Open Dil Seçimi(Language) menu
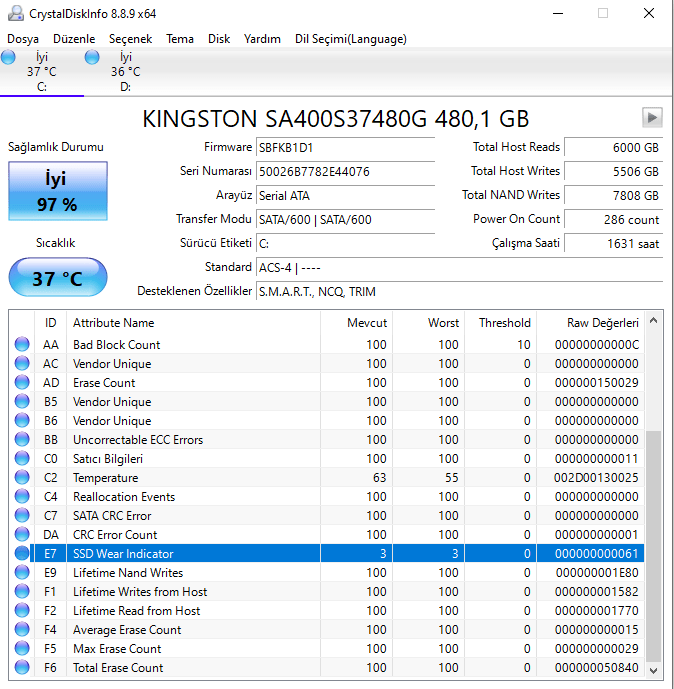The width and height of the screenshot is (674, 689). pyautogui.click(x=351, y=39)
